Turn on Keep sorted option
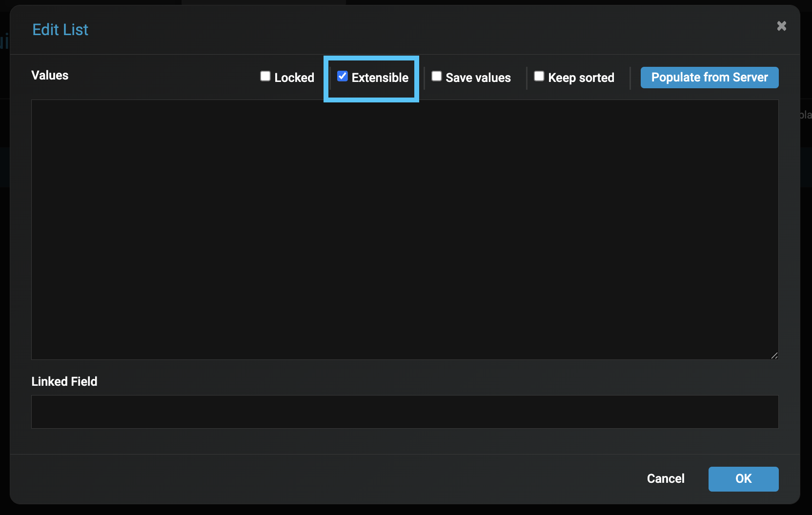 pos(539,76)
